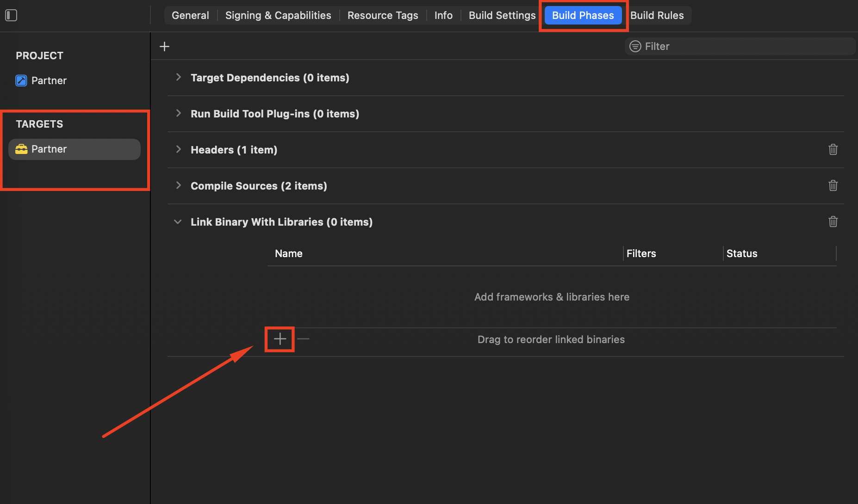Expand Run Build Tool Plug-ins section
The height and width of the screenshot is (504, 858).
178,113
